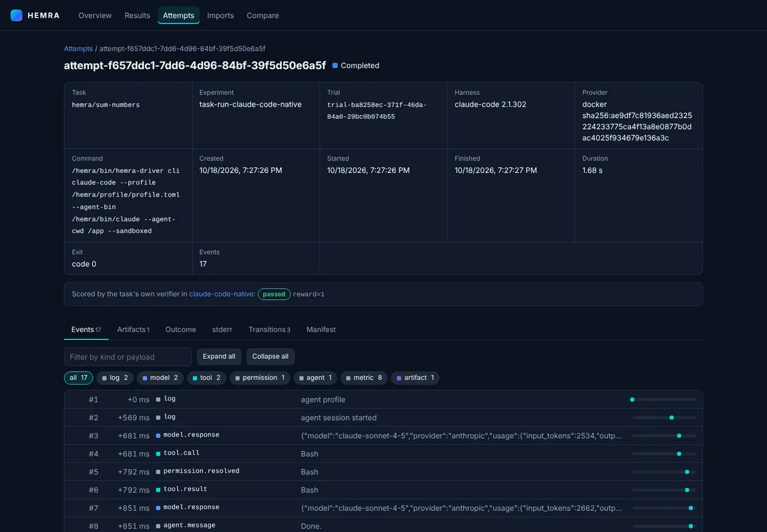The image size is (767, 532).
Task: Click the duration value 1.68 s
Action: coord(593,171)
